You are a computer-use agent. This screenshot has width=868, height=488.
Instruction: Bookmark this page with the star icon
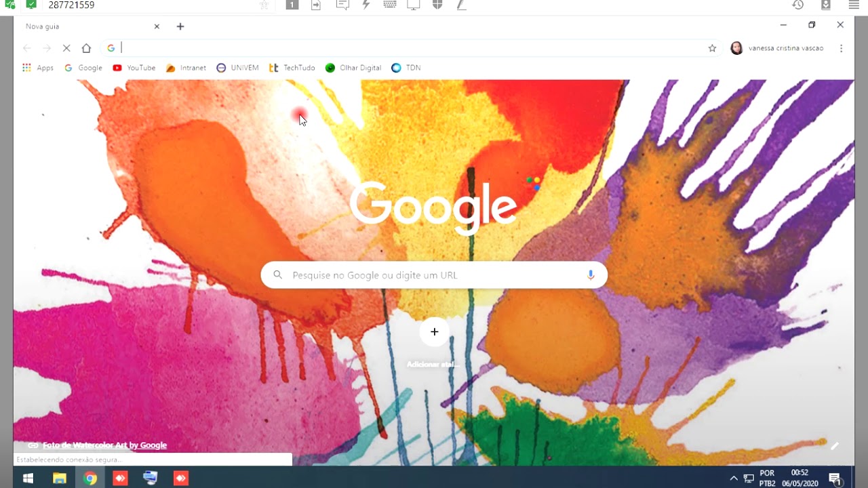click(712, 48)
